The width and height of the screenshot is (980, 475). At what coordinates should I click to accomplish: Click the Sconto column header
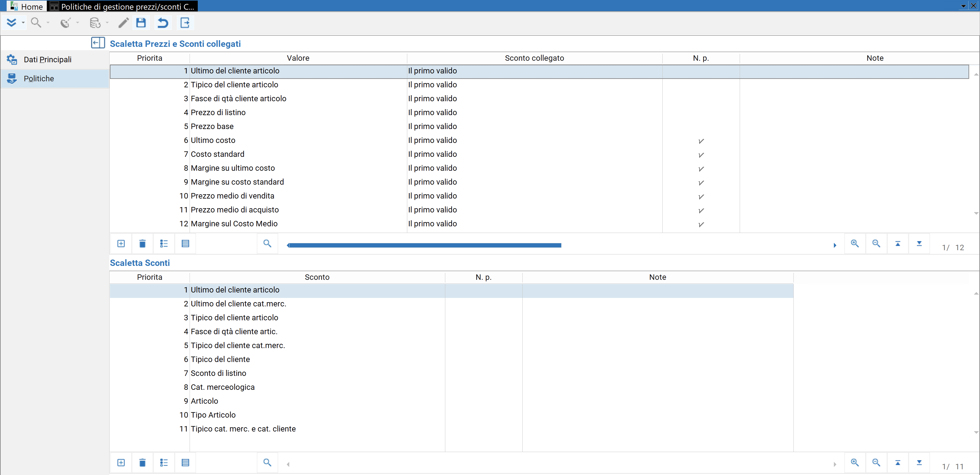coord(317,277)
